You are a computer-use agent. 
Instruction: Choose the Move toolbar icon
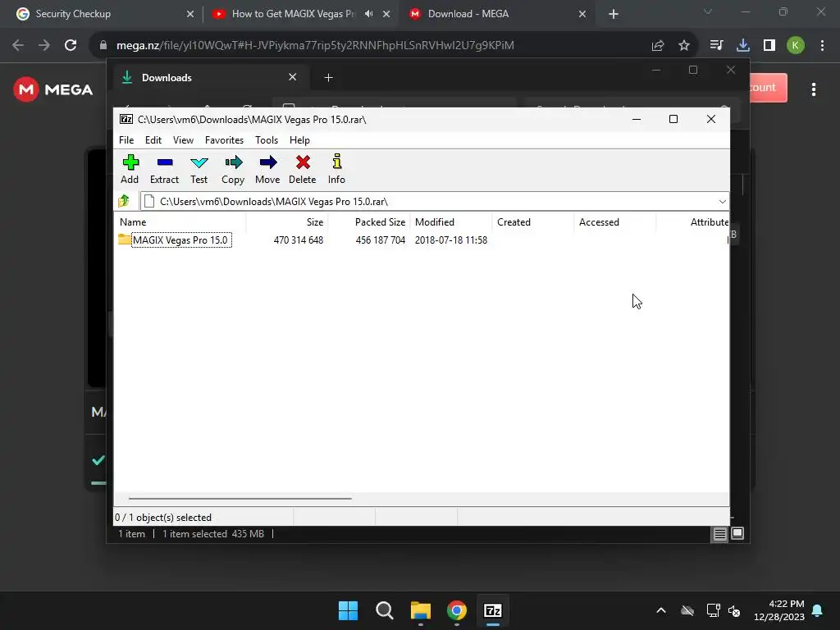point(267,169)
